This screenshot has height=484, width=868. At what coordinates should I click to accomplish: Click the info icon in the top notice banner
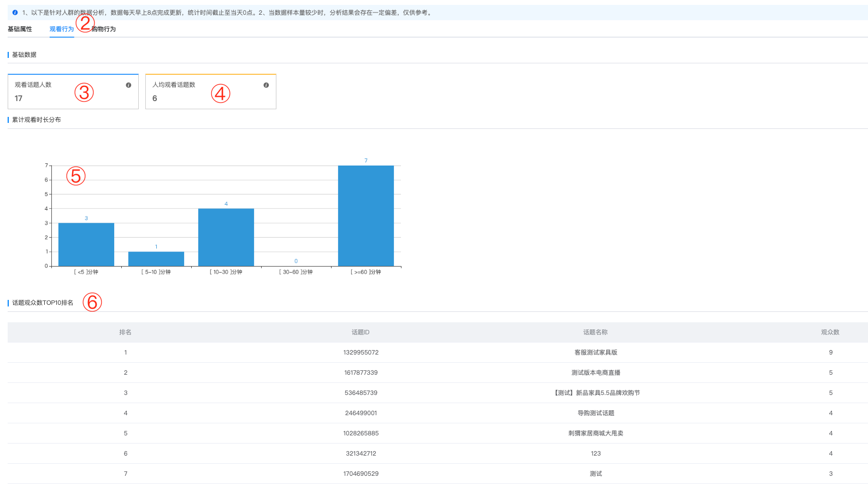(x=15, y=13)
